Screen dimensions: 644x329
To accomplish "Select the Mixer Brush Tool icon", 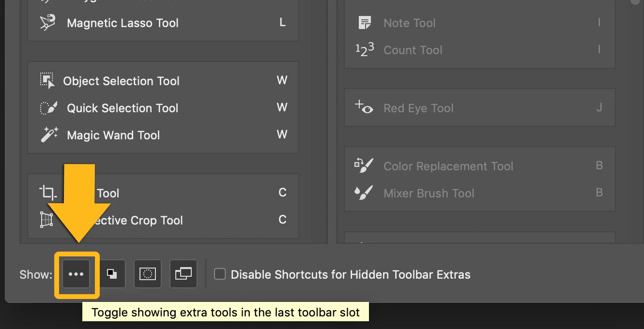I will tap(364, 193).
